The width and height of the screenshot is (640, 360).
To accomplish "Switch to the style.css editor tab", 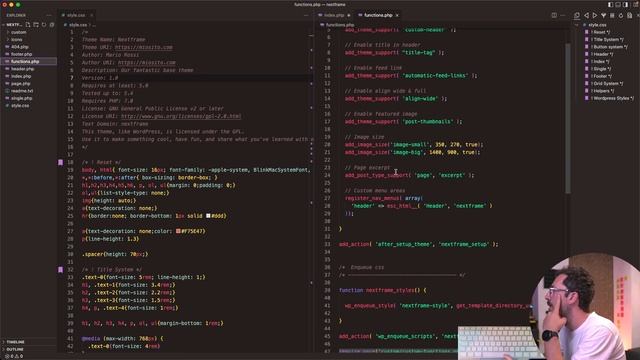I will tap(76, 15).
